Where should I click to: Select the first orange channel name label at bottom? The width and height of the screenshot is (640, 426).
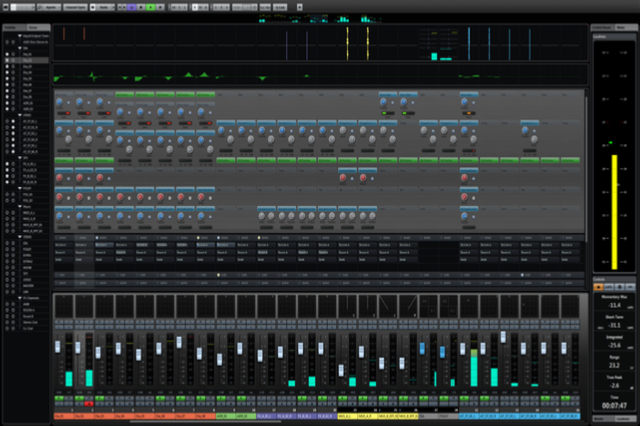click(62, 415)
